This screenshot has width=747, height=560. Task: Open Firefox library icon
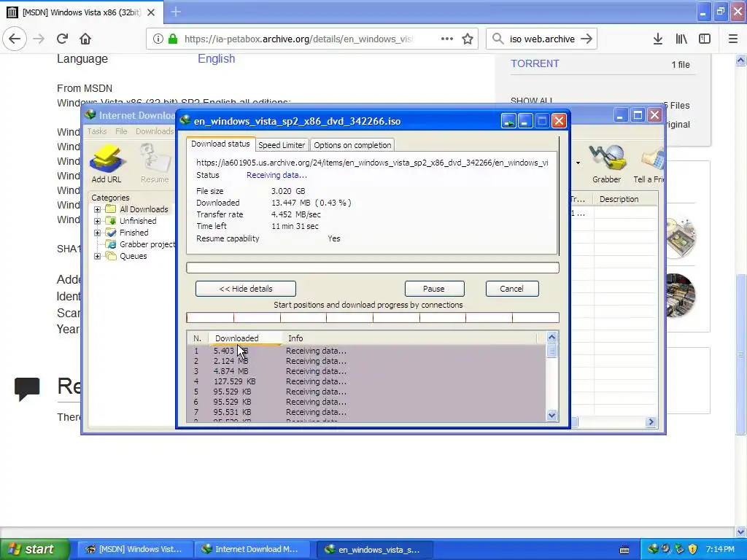[x=681, y=39]
